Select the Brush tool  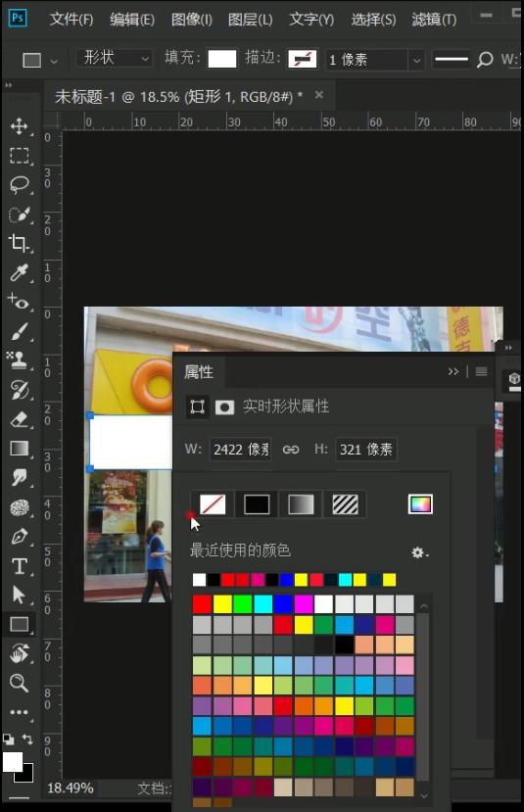click(20, 331)
